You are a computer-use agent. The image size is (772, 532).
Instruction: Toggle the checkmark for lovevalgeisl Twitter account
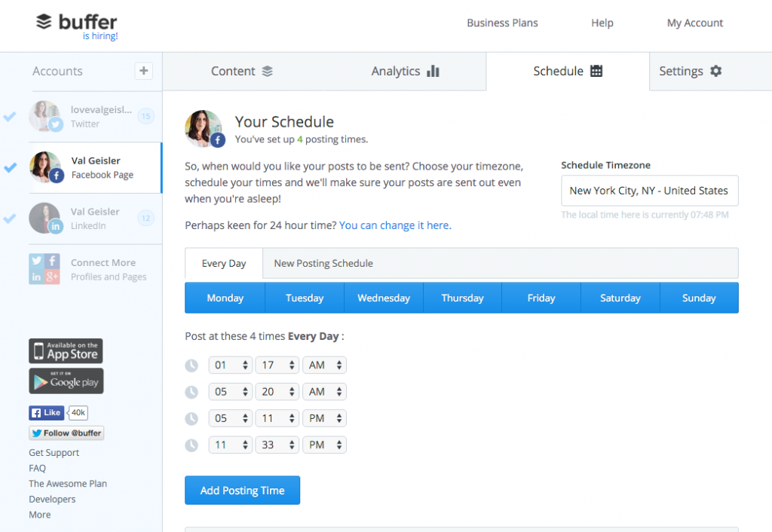click(10, 117)
